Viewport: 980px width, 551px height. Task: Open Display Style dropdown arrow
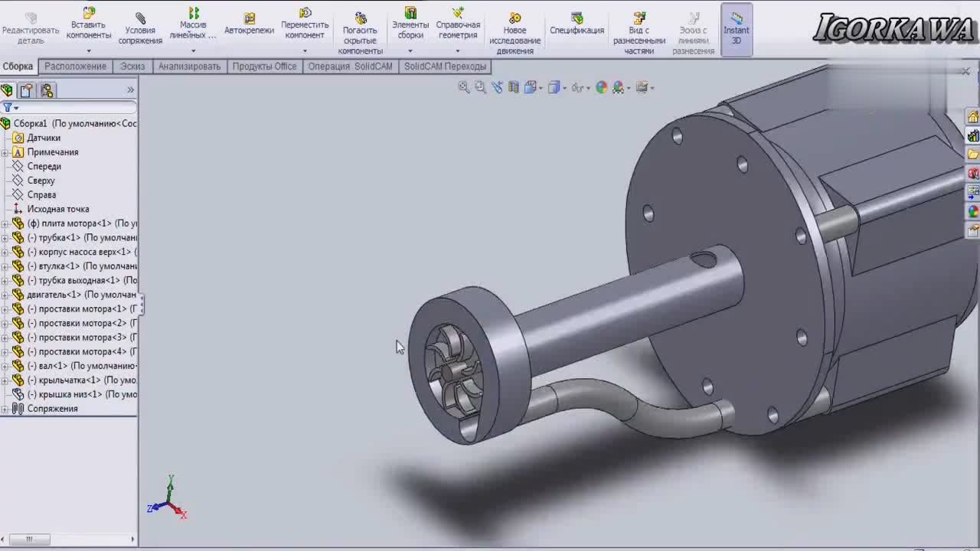[x=564, y=88]
